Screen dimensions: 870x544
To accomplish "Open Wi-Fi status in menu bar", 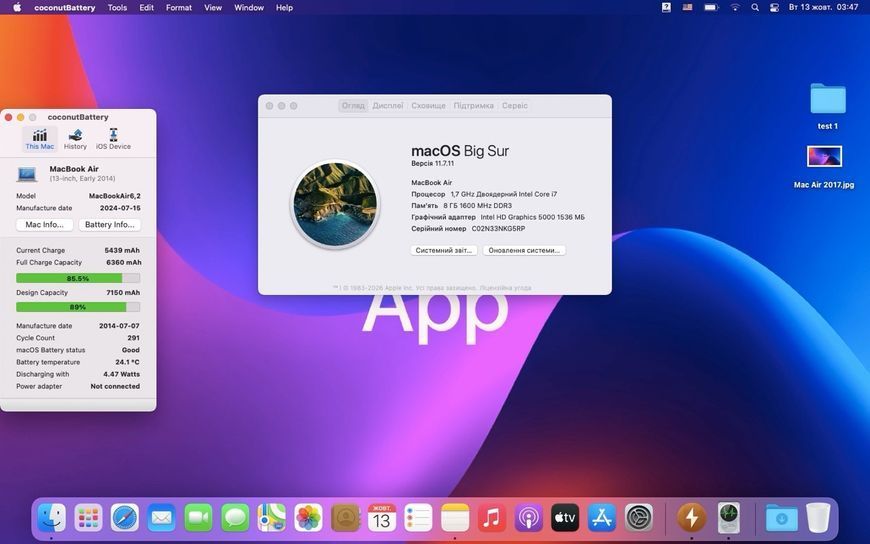I will click(735, 8).
